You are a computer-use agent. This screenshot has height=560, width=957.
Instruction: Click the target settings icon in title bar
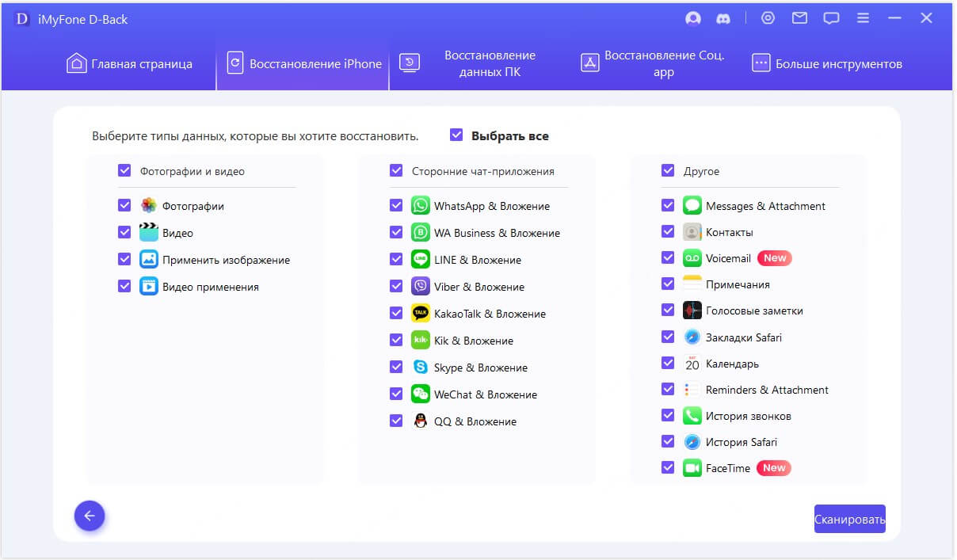[768, 18]
